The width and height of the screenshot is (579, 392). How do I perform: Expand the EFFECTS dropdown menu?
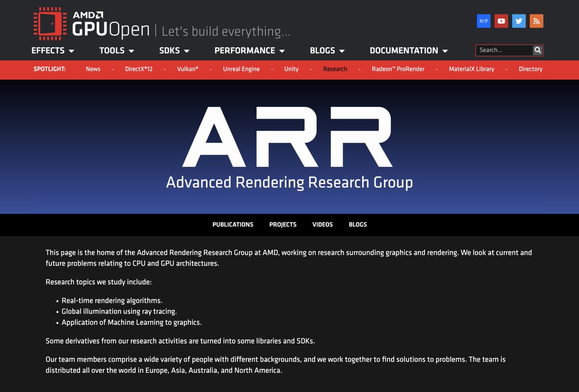(53, 50)
